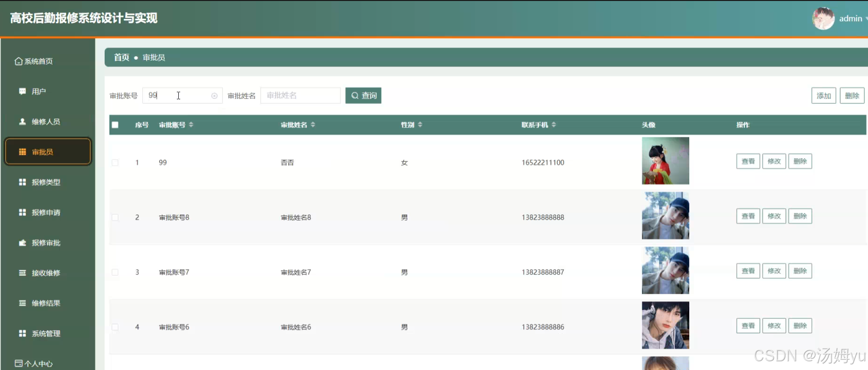Click 删除 for account 99

pyautogui.click(x=800, y=161)
